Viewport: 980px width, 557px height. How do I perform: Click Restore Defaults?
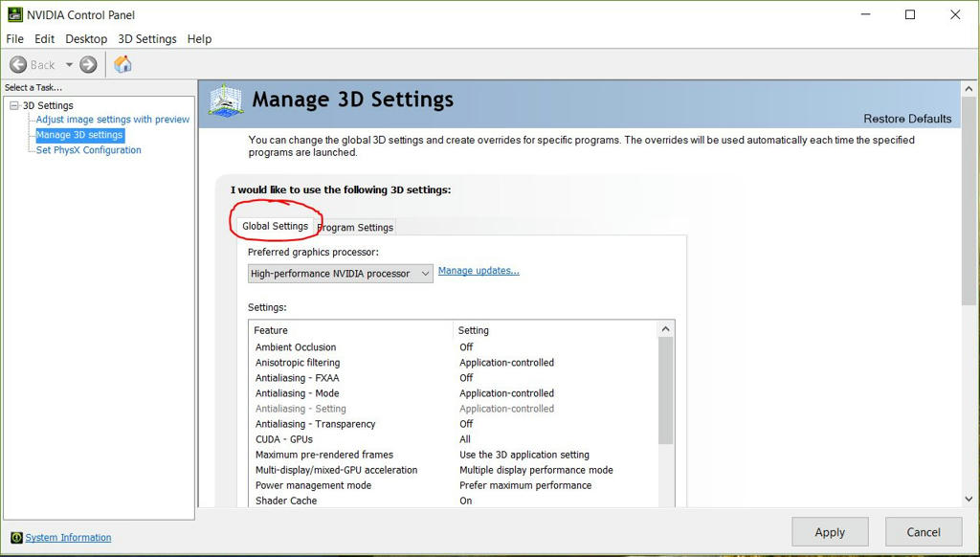[907, 119]
